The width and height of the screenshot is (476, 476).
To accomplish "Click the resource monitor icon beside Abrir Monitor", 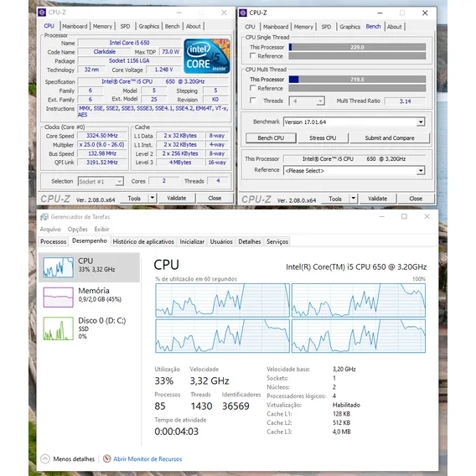I will 106,458.
